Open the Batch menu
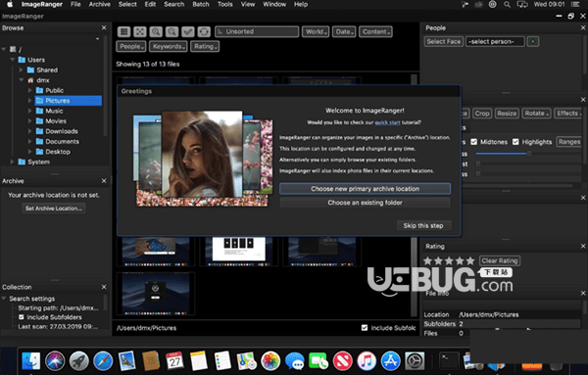588x375 pixels. 201,5
